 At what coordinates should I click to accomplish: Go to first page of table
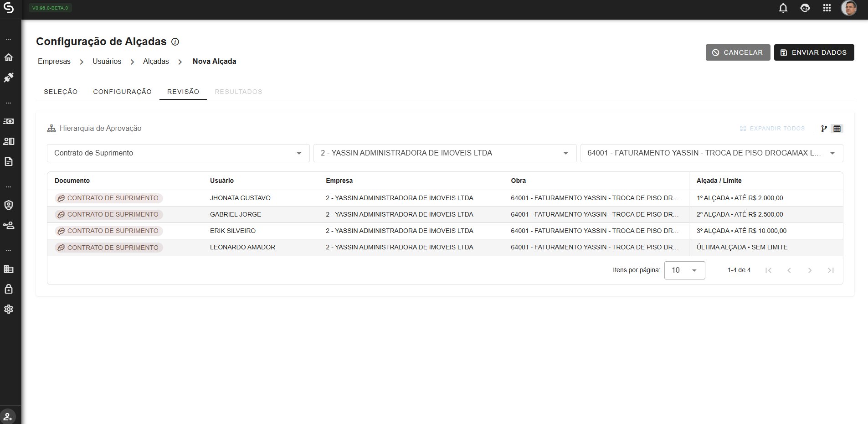click(768, 270)
